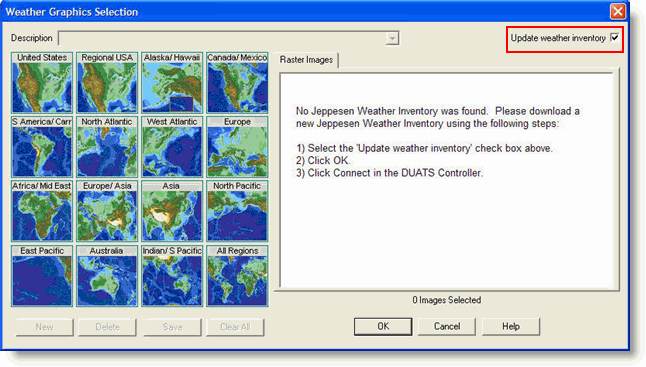This screenshot has height=367, width=646.
Task: Open the Description dropdown arrow
Action: point(392,38)
